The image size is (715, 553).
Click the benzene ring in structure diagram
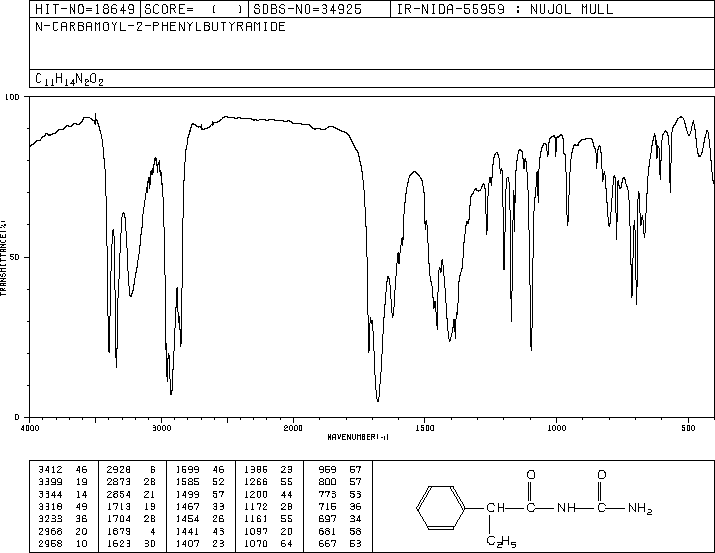click(440, 507)
